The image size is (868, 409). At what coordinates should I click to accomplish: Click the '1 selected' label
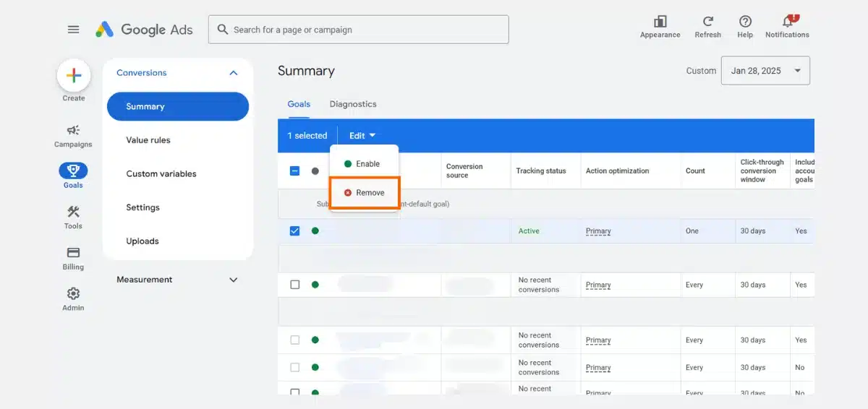[x=307, y=136]
